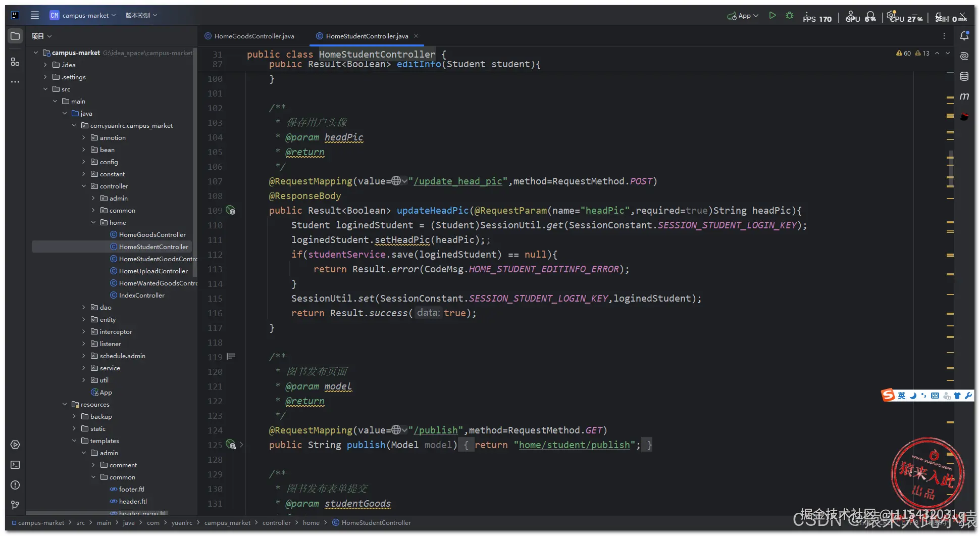The height and width of the screenshot is (536, 980).
Task: Open the 项目 view selector dropdown
Action: pos(42,36)
